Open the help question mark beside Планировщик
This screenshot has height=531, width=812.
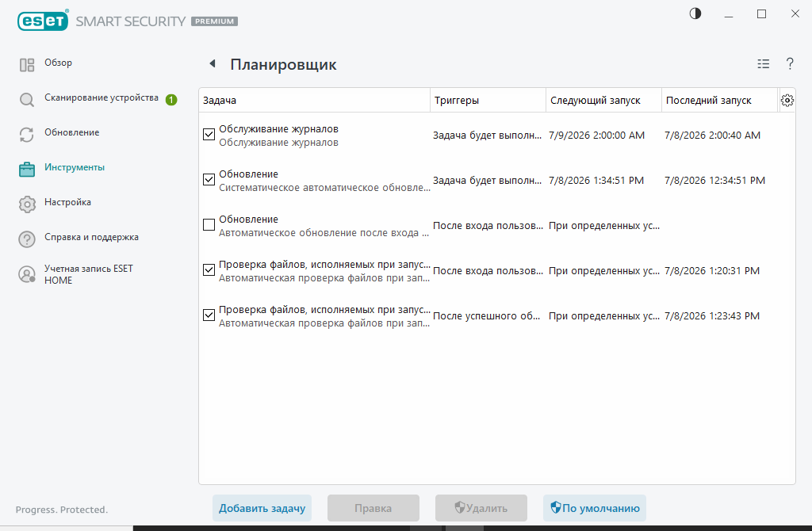790,63
